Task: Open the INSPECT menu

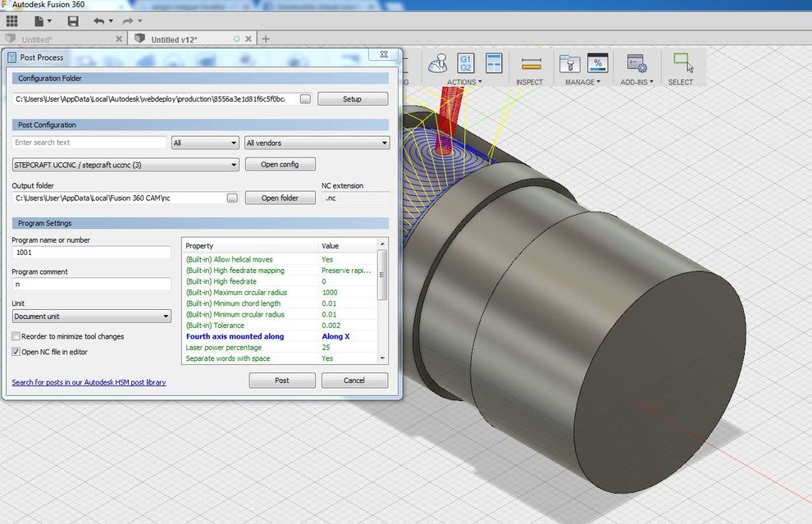Action: coord(529,82)
